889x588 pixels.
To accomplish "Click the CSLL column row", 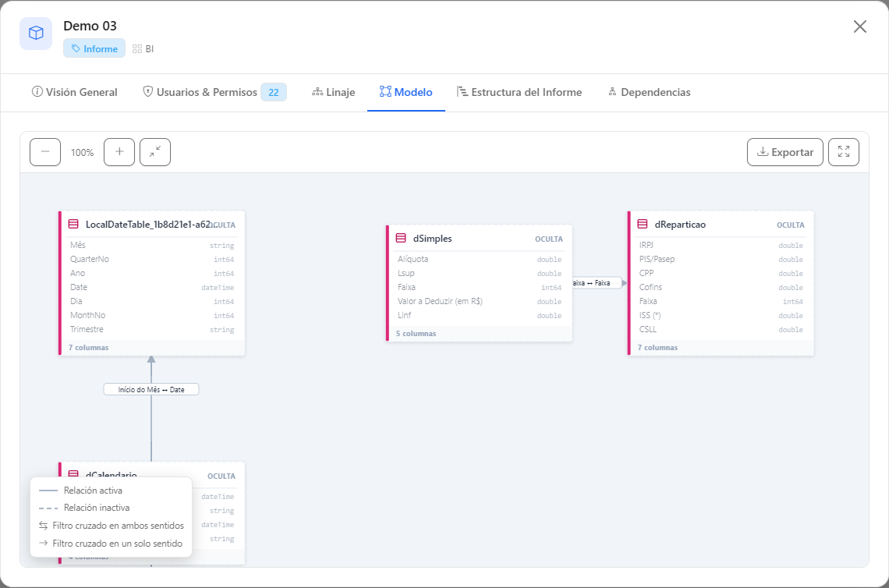I will click(x=721, y=329).
